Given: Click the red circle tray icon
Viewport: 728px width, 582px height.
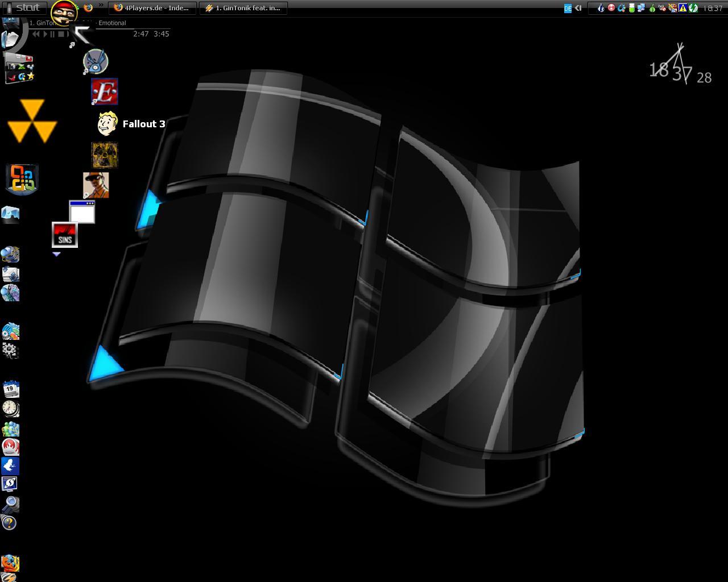Looking at the screenshot, I should point(611,8).
